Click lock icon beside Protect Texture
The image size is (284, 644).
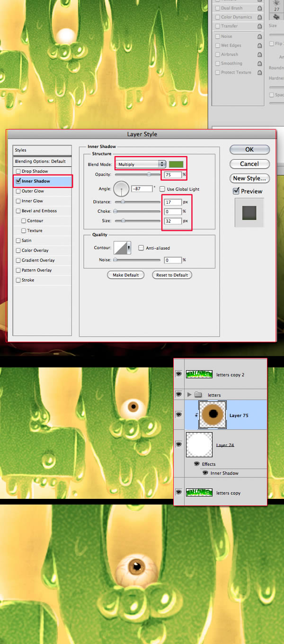tap(260, 72)
